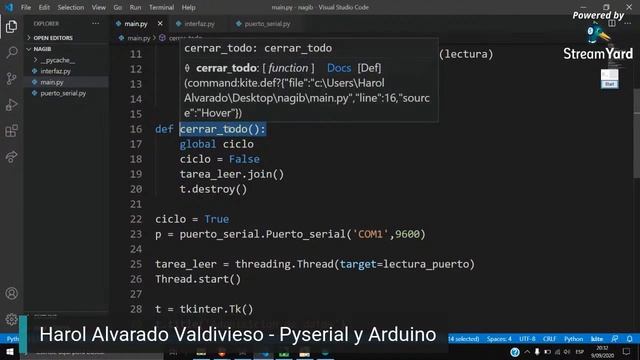Click 'tarea_leer.join()' on line 19
Image resolution: width=640 pixels, height=360 pixels.
pyautogui.click(x=232, y=175)
